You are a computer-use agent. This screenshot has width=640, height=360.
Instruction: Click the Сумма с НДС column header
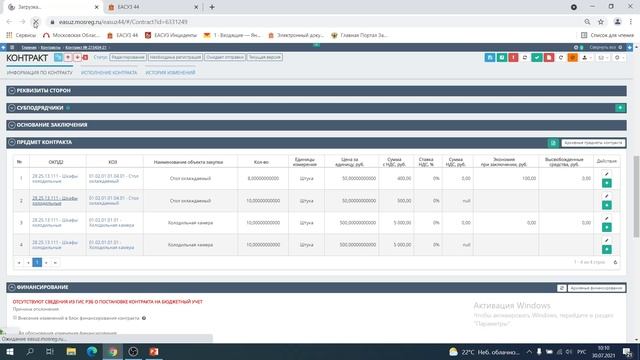(x=394, y=162)
